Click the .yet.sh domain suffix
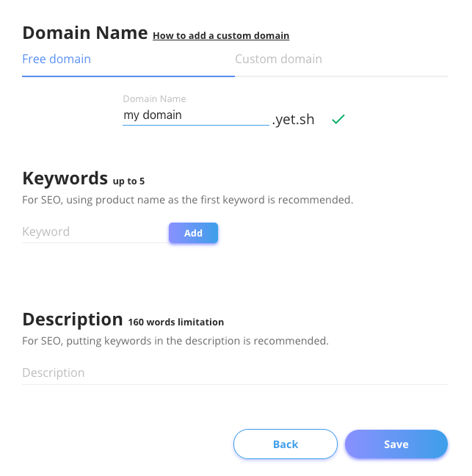This screenshot has height=476, width=472. [x=294, y=120]
